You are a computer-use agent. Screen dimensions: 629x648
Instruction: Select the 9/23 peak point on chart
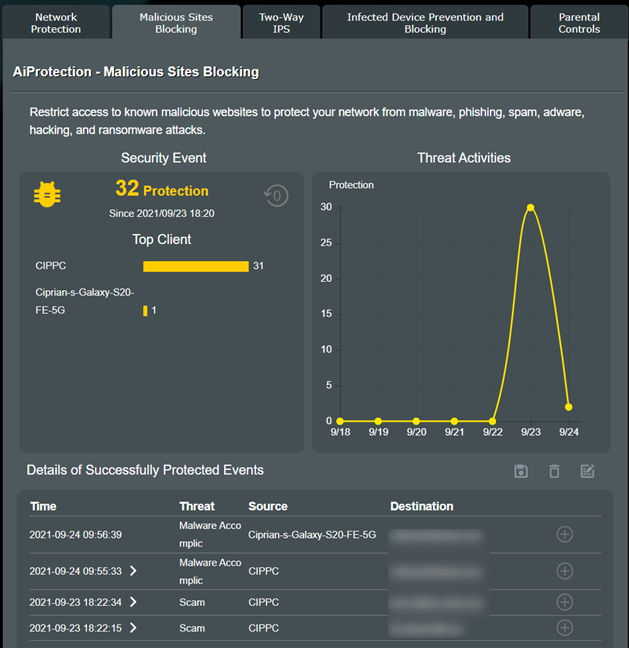pos(531,207)
